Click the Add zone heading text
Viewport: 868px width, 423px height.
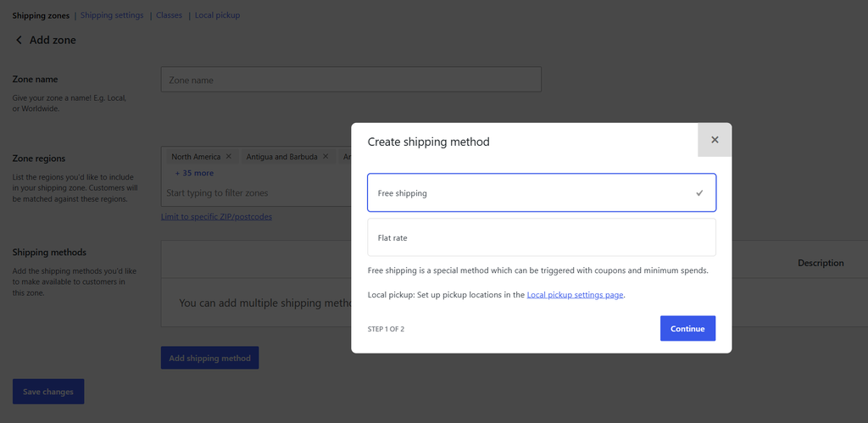click(x=53, y=40)
